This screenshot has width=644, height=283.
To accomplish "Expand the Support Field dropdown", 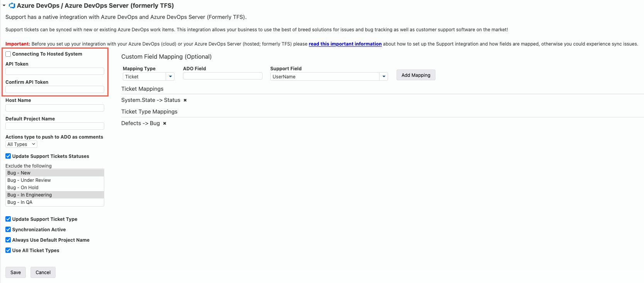I will (x=383, y=77).
